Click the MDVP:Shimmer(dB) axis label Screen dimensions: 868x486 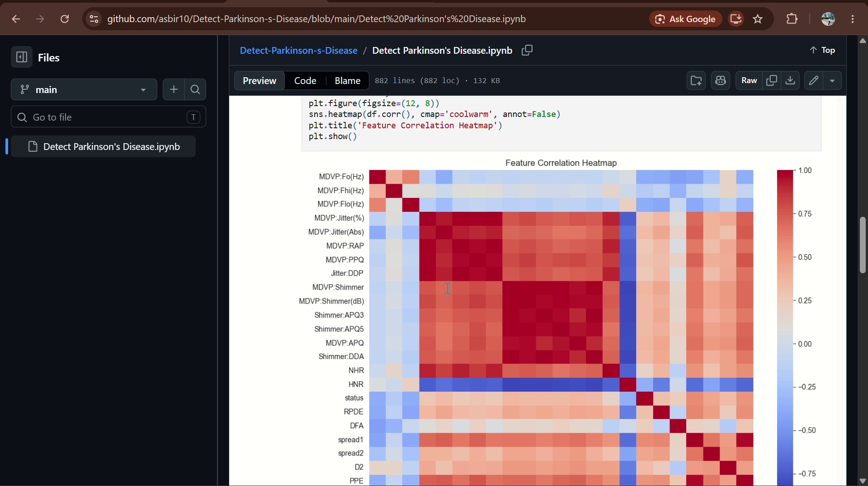click(x=331, y=301)
